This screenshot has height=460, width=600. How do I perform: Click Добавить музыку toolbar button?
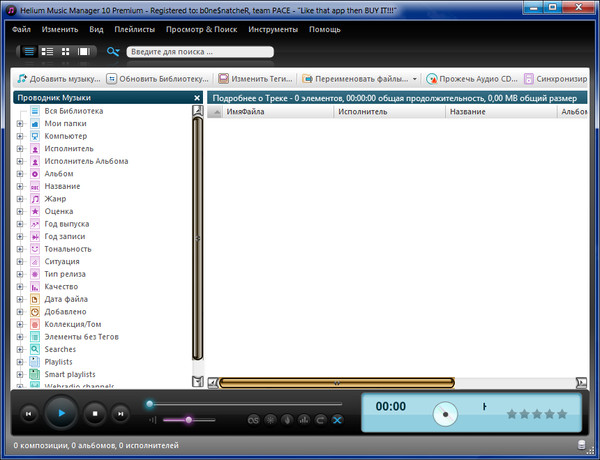(x=59, y=79)
